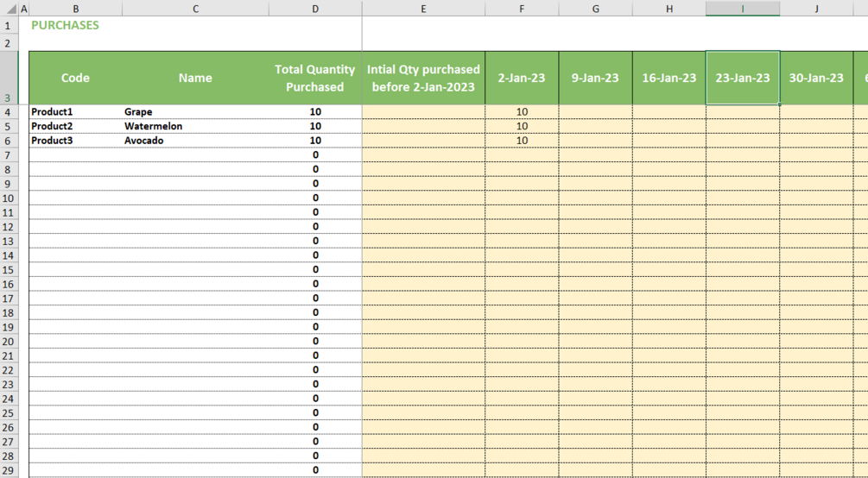
Task: Select Grape's initial quantity input cell
Action: pos(423,112)
